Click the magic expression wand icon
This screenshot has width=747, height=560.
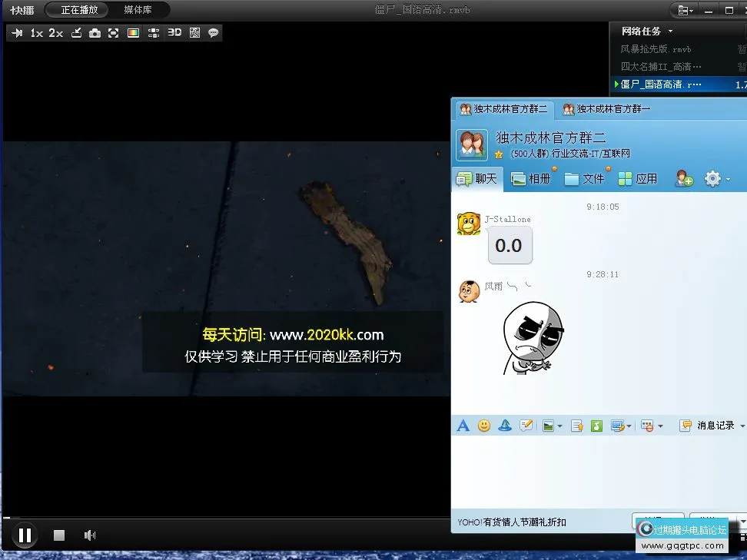pos(504,425)
